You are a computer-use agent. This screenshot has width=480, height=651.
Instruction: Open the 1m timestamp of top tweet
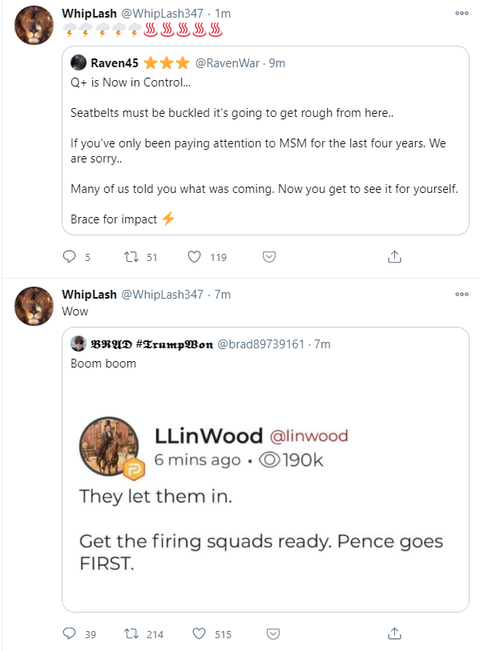223,14
